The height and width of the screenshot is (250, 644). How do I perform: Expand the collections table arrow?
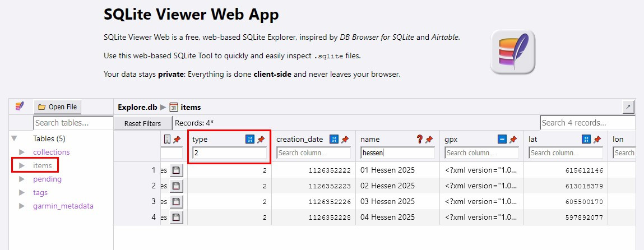pos(22,152)
